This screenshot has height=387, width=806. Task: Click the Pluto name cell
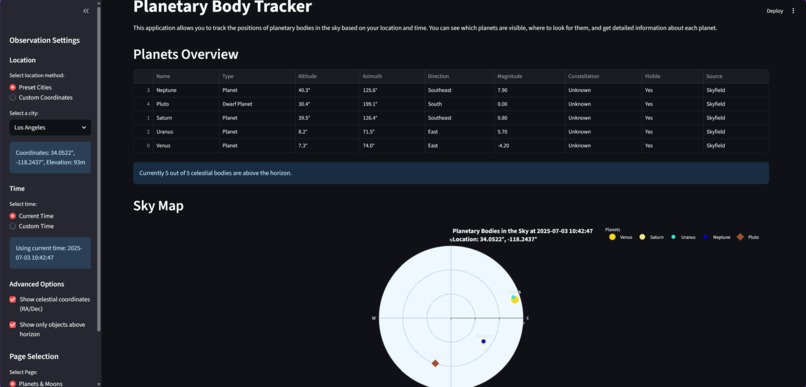(x=187, y=104)
